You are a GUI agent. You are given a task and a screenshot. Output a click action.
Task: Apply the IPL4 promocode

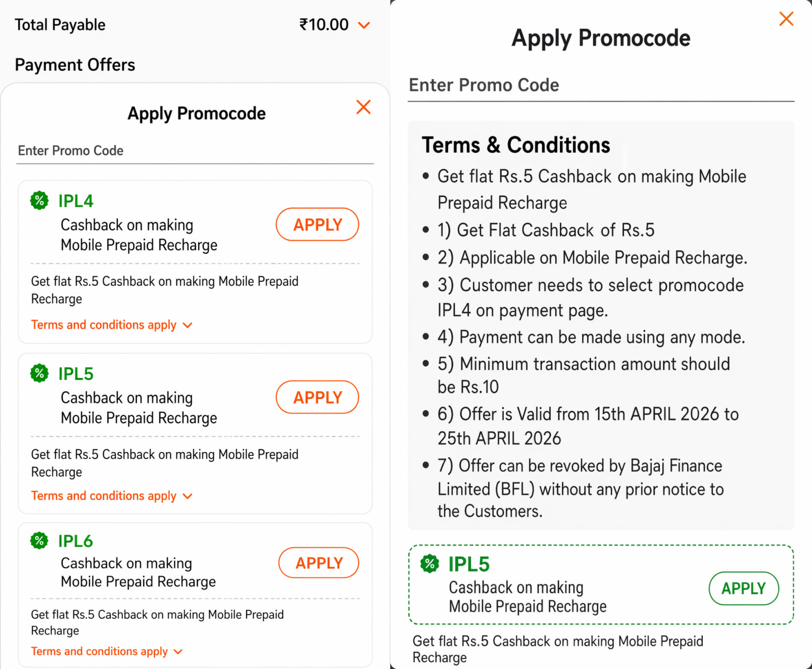(x=317, y=224)
